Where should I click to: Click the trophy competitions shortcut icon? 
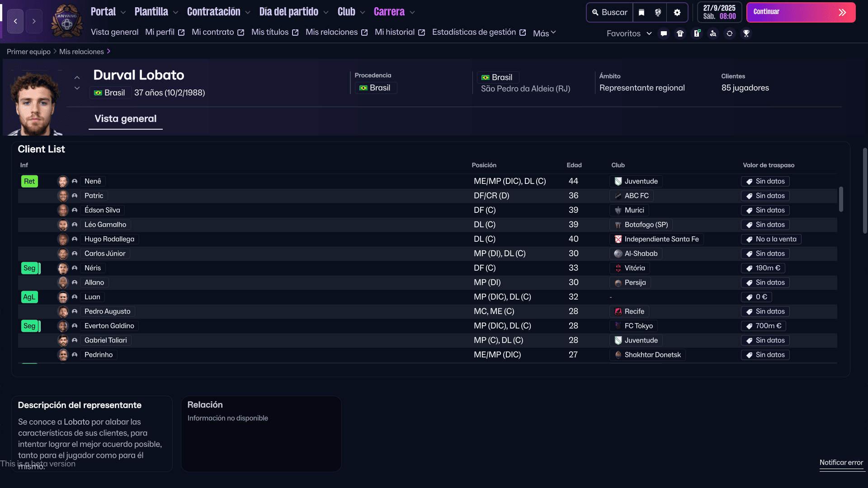746,33
